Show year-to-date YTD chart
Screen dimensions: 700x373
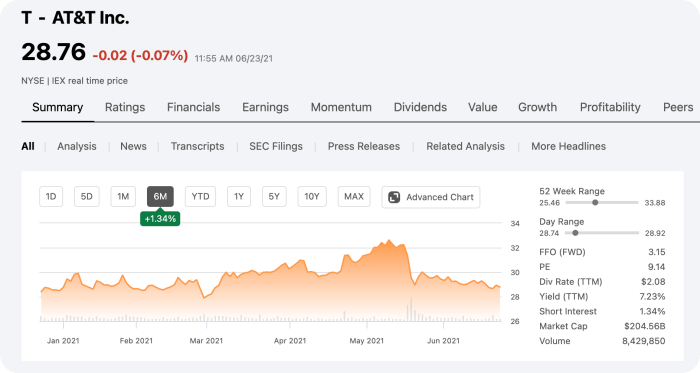[x=200, y=197]
